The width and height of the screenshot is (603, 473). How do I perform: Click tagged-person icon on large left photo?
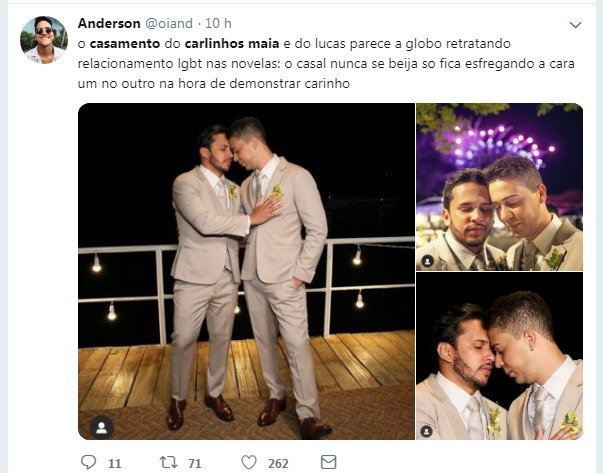click(102, 427)
